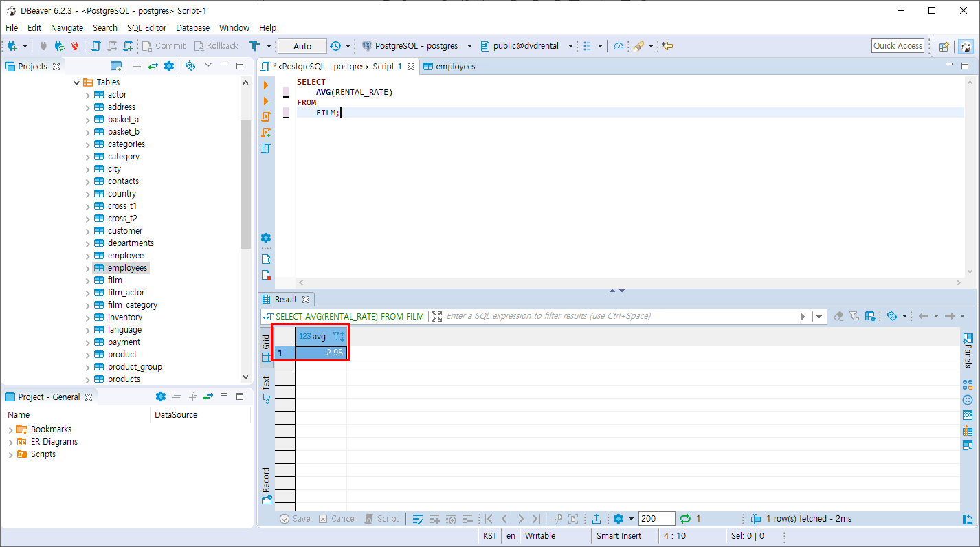Click the Rollback button
Image resolution: width=980 pixels, height=547 pixels.
(x=216, y=46)
